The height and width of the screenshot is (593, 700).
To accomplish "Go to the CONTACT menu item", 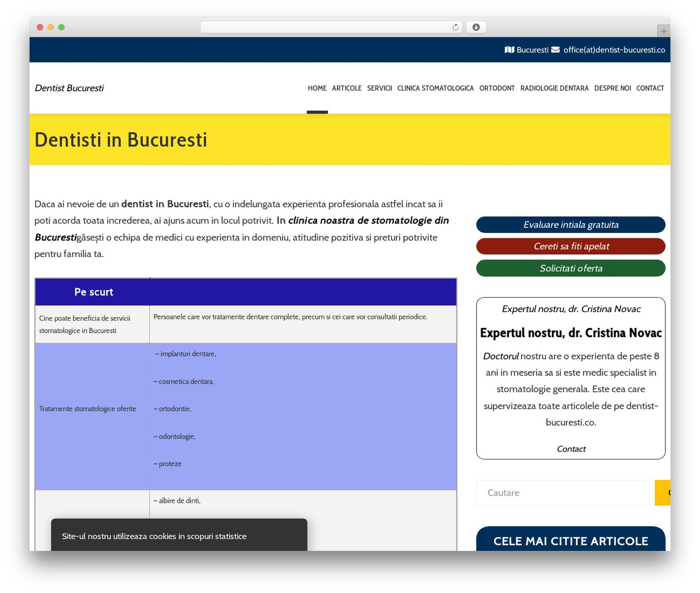I will tap(650, 88).
